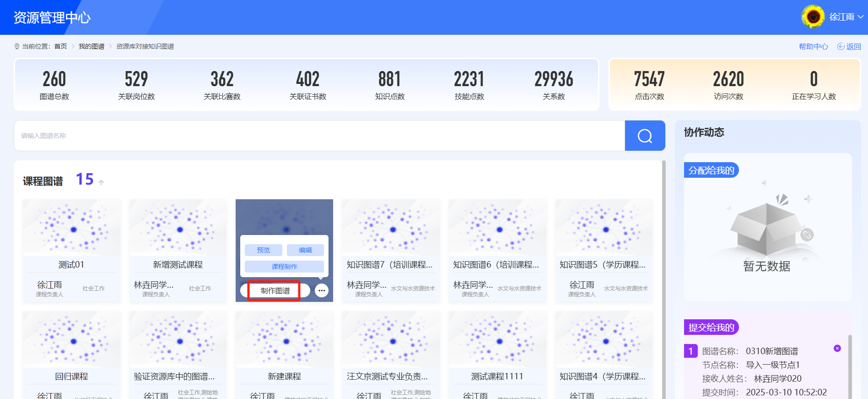The height and width of the screenshot is (399, 868).
Task: Select the 提交给我的 tab label
Action: click(711, 328)
